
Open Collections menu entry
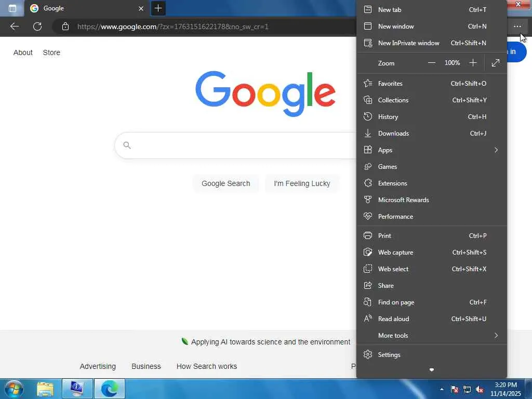click(x=432, y=100)
